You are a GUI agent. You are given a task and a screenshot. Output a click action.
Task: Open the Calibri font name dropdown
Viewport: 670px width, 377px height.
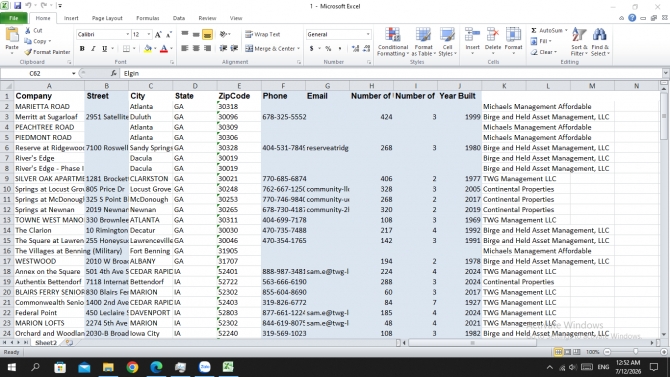tap(127, 34)
